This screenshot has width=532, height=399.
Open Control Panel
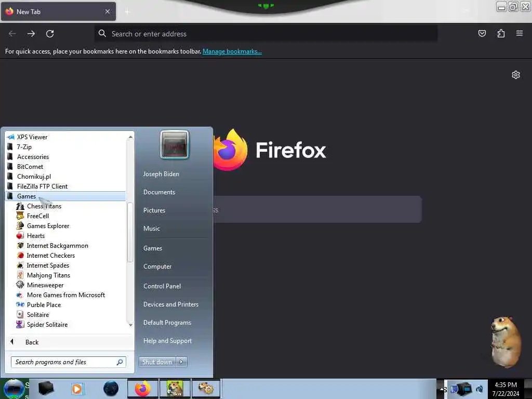pos(162,286)
